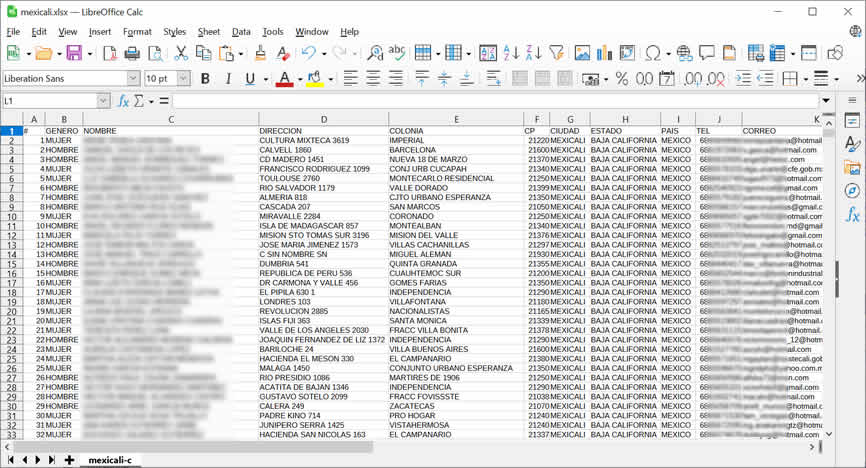Insert a chart
Image resolution: width=866 pixels, height=468 pixels.
[x=605, y=53]
